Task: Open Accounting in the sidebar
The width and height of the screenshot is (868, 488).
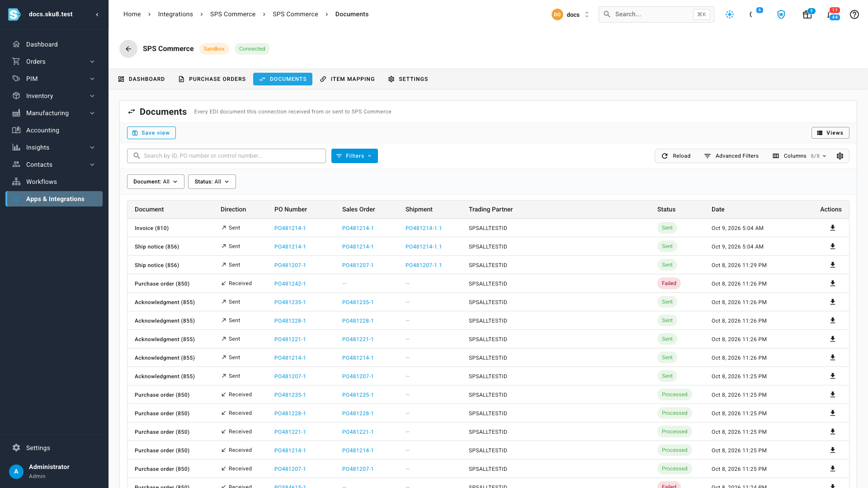Action: click(x=54, y=130)
